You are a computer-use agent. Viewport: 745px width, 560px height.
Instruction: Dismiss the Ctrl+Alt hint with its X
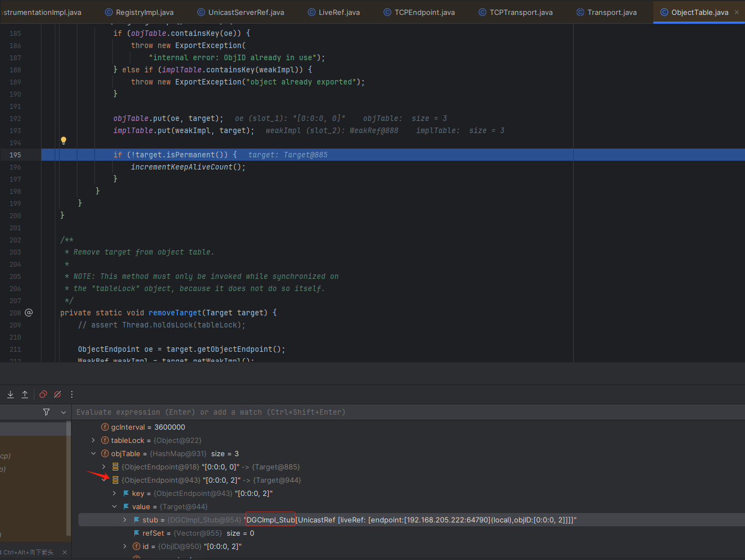[65, 552]
